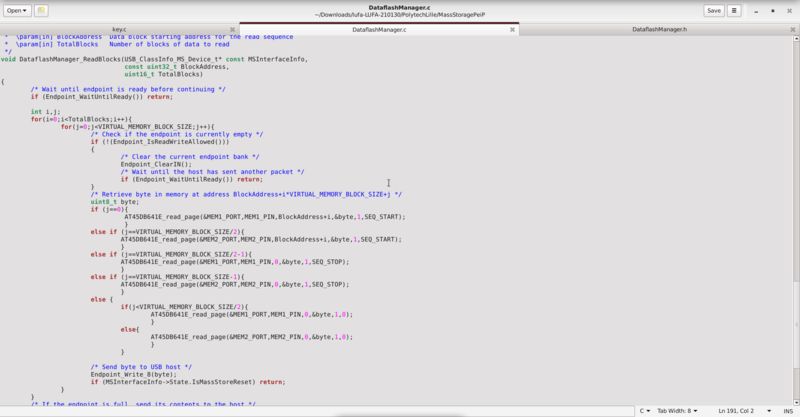The image size is (800, 417).
Task: Expand the Open recent files dropdown arrow
Action: (23, 10)
